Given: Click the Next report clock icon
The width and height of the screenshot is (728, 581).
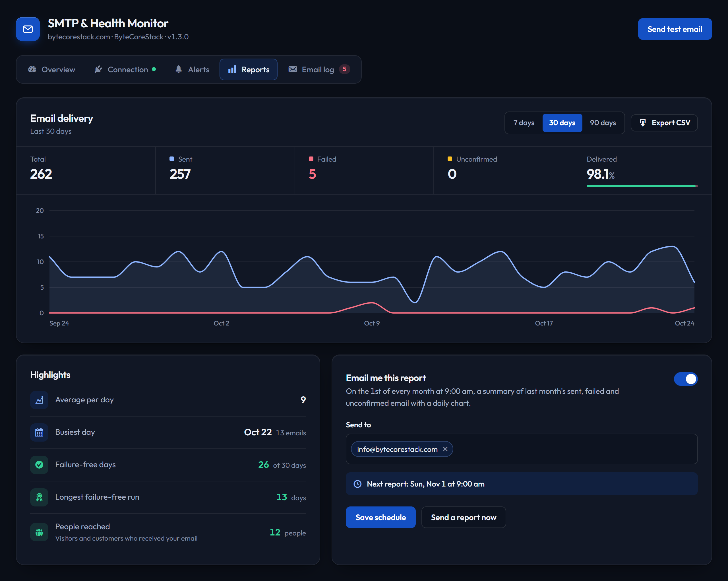Looking at the screenshot, I should click(x=357, y=484).
